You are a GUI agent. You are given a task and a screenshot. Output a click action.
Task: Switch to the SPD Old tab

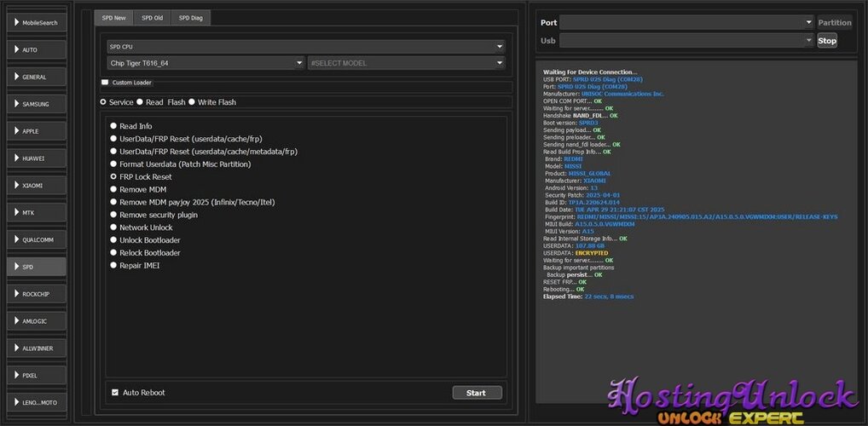coord(153,18)
